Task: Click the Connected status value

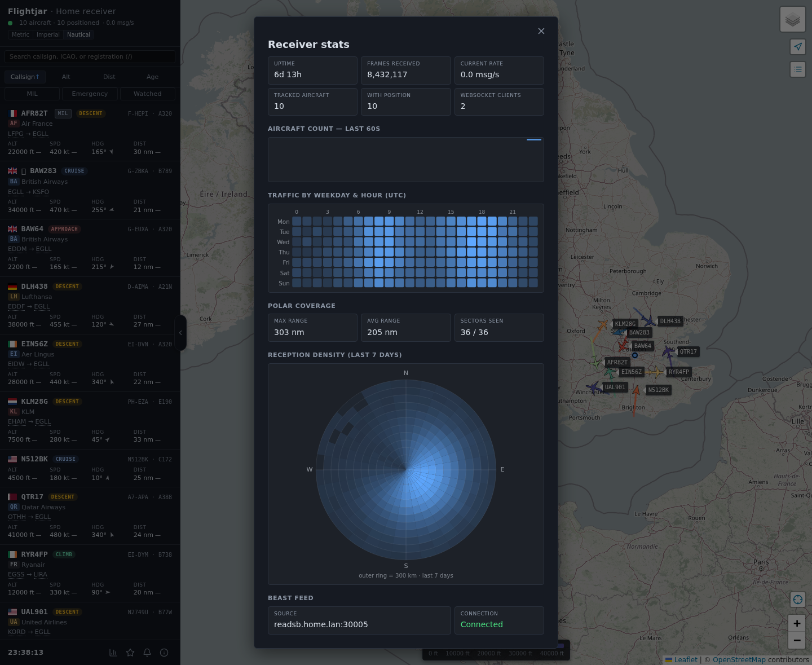Action: point(482,624)
